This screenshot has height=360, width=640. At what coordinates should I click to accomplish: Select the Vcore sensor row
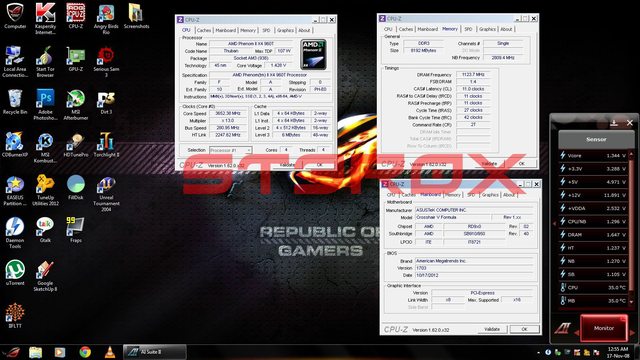tap(593, 156)
